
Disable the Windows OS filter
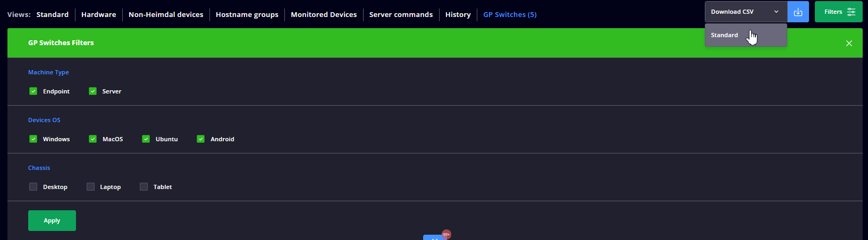pos(33,139)
